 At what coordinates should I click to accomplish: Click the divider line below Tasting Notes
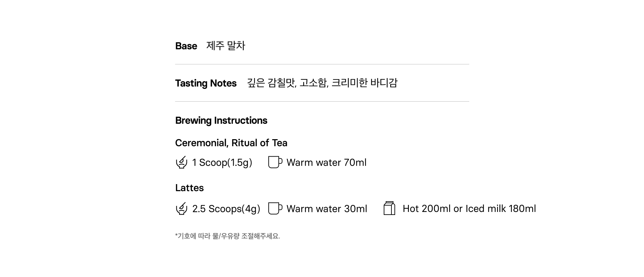(x=322, y=101)
